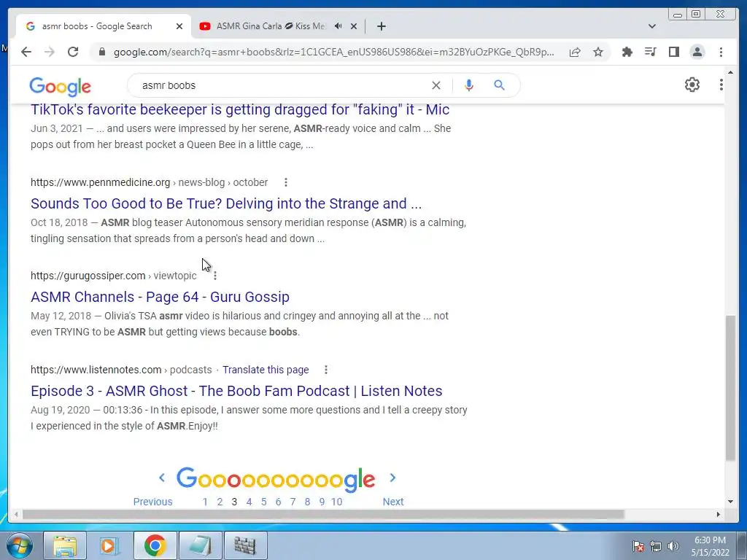The height and width of the screenshot is (560, 747).
Task: Open more options for pennmedicine result
Action: 286,182
